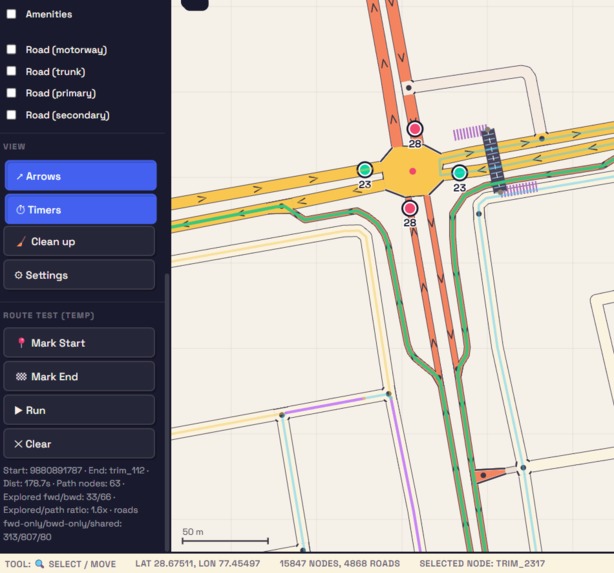
Task: Click Mark End button
Action: tap(79, 376)
